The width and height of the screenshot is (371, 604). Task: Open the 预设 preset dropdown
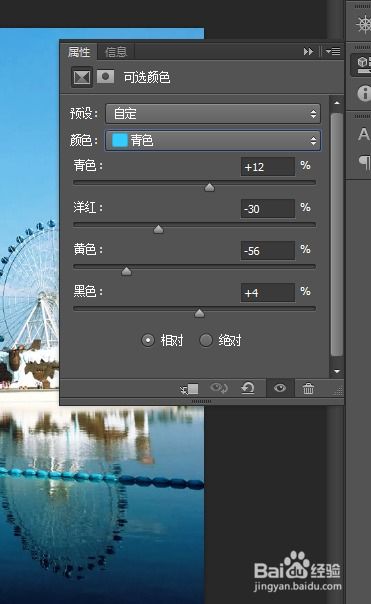213,114
